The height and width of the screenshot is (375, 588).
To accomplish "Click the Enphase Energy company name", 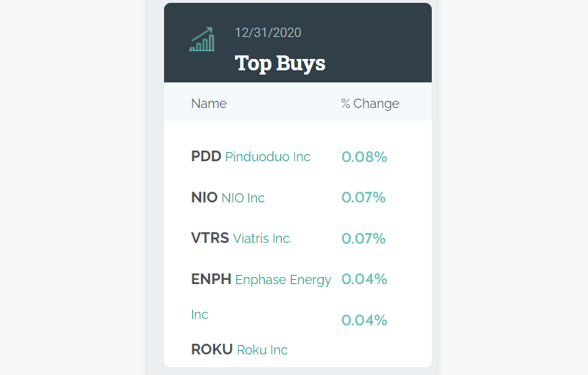I will pyautogui.click(x=283, y=280).
